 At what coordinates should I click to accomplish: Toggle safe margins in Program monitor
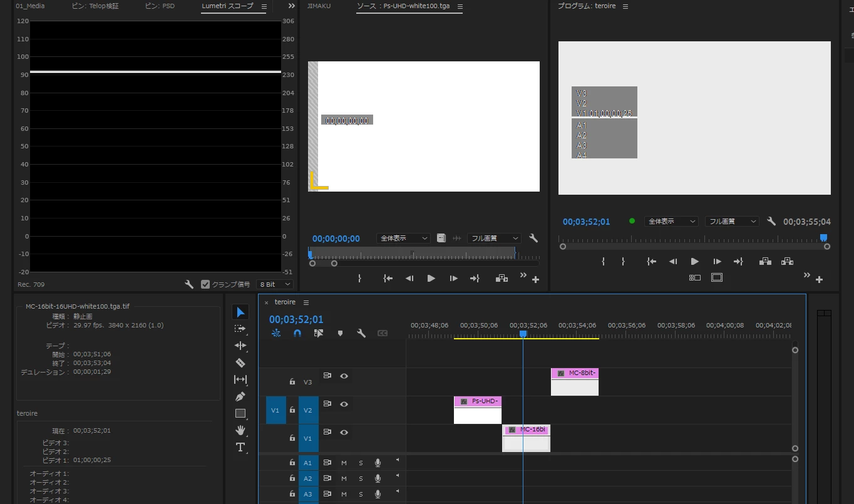click(717, 277)
